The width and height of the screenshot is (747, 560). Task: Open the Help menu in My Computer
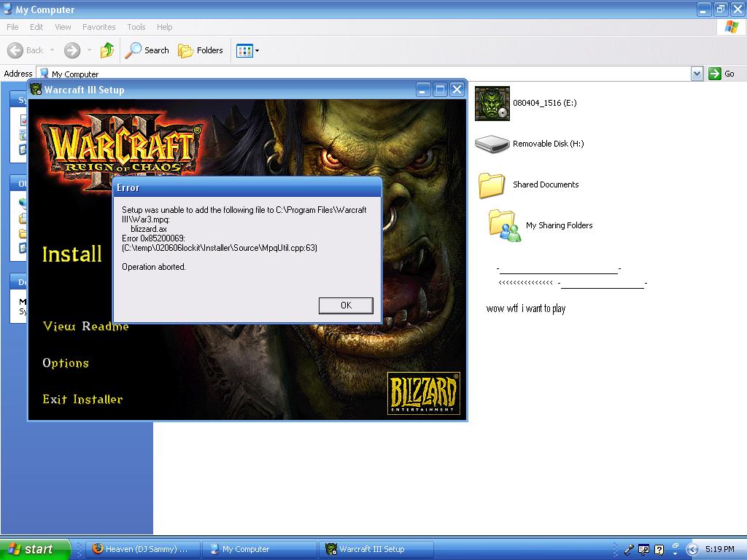pyautogui.click(x=164, y=27)
